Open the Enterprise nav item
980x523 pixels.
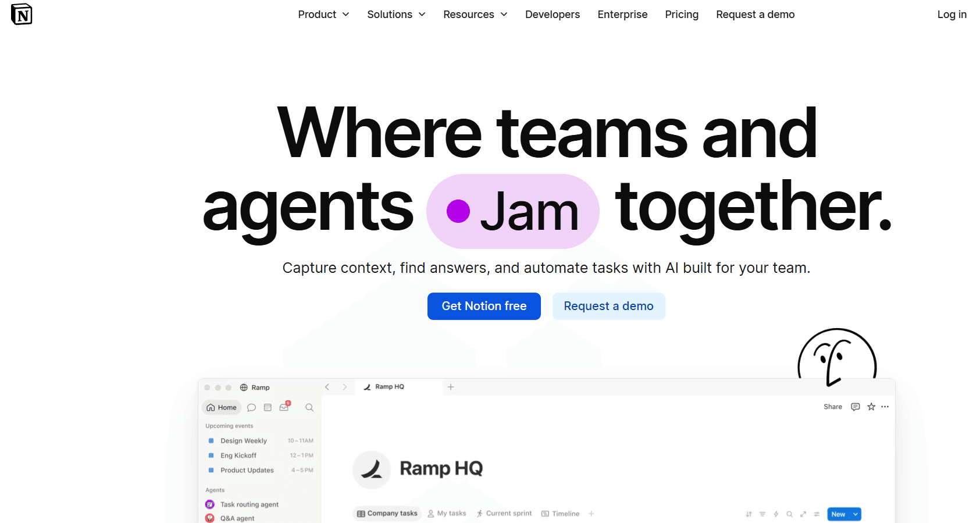[622, 15]
